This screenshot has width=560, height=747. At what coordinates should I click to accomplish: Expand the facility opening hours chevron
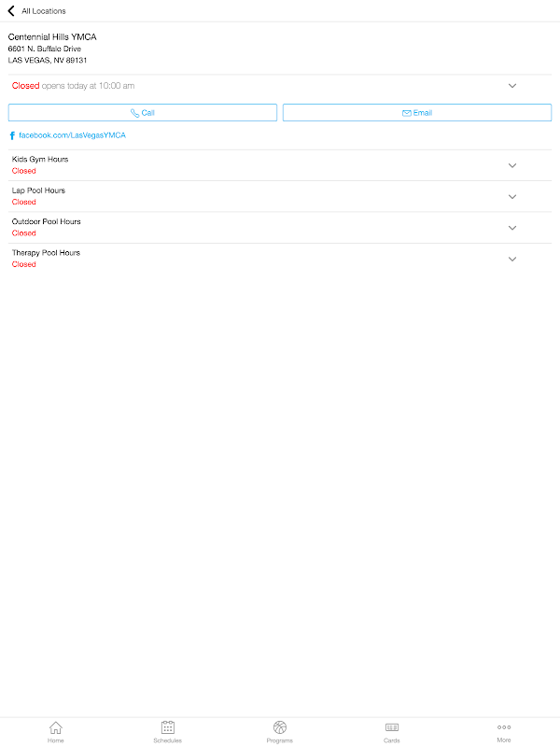tap(512, 86)
